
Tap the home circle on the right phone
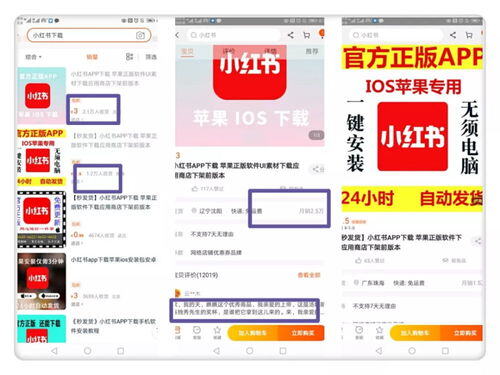[412, 351]
